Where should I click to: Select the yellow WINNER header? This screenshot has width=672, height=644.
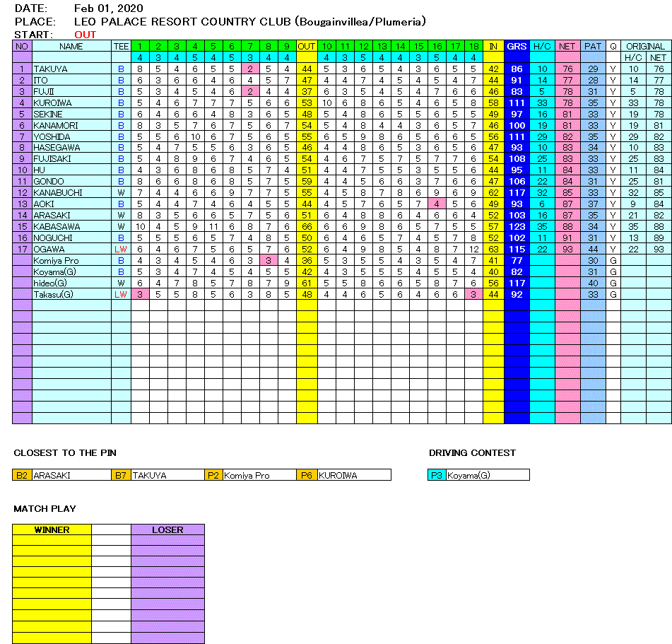(52, 529)
